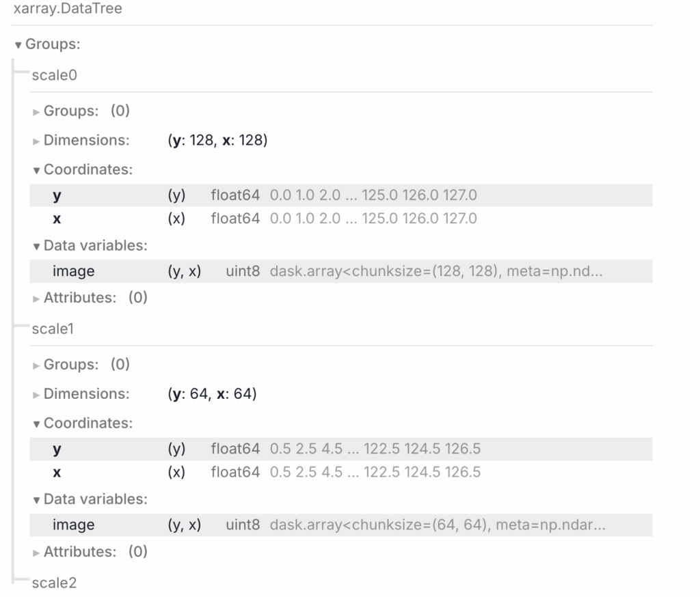Collapse Data variables under scale0

tap(95, 245)
